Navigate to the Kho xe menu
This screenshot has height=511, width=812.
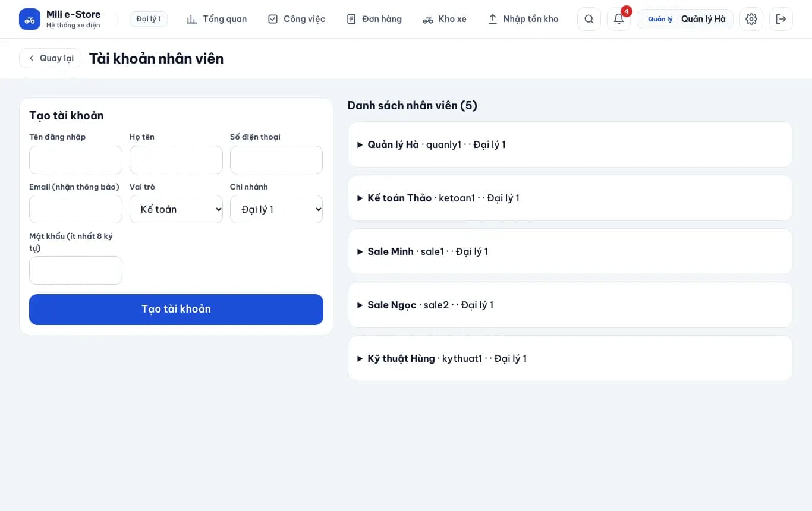(x=445, y=19)
